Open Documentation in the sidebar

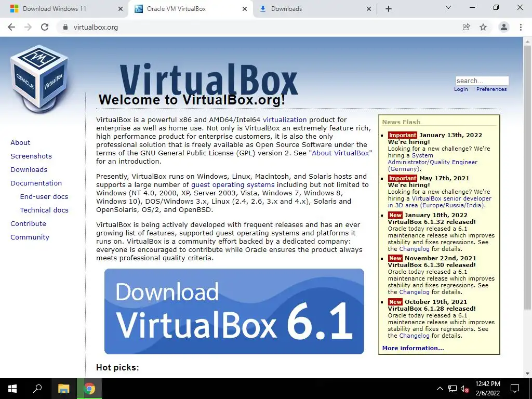pos(36,183)
